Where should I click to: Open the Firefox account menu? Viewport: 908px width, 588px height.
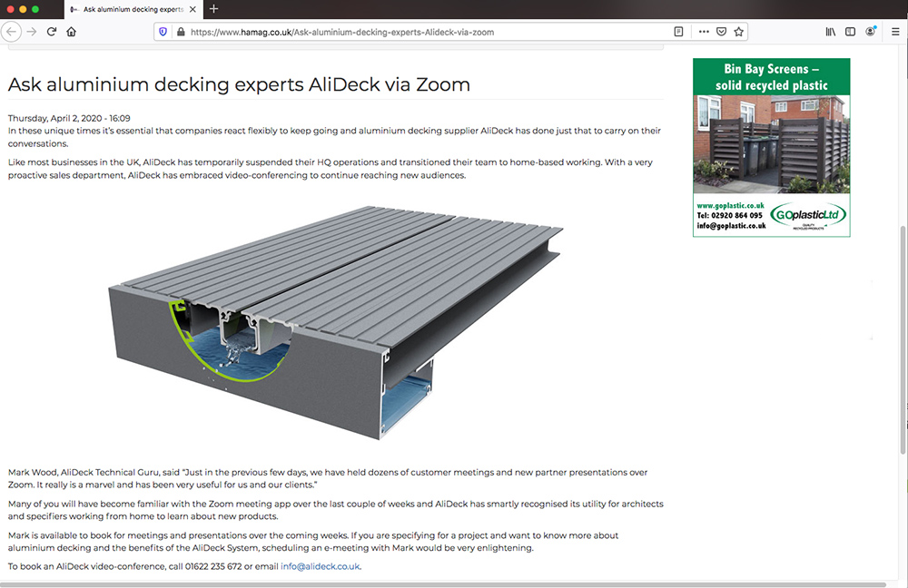(871, 32)
